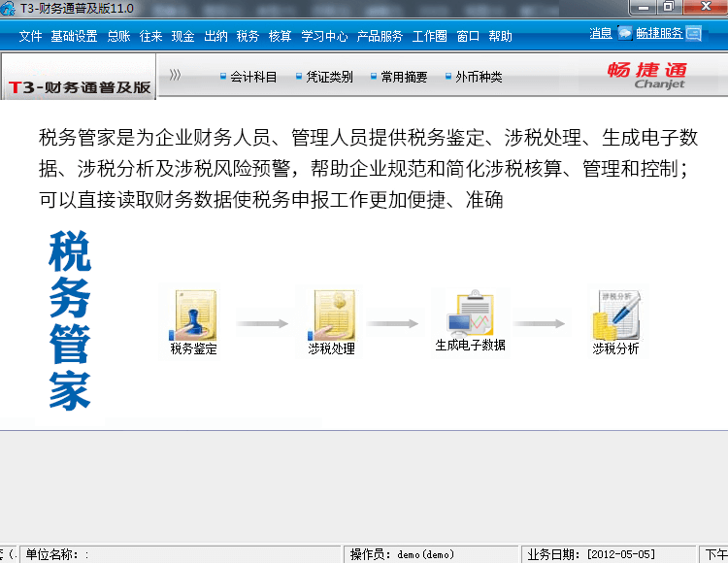
Task: Click the 畅捷通 Chanjet logo
Action: click(646, 75)
